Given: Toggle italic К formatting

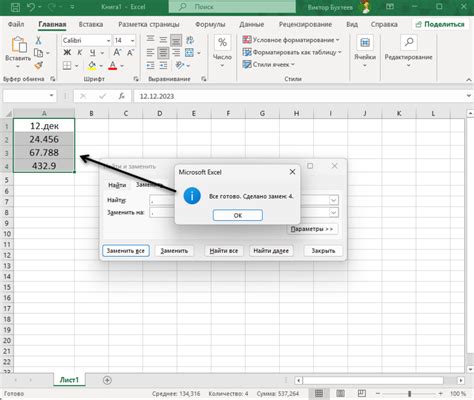Looking at the screenshot, I should click(80, 53).
